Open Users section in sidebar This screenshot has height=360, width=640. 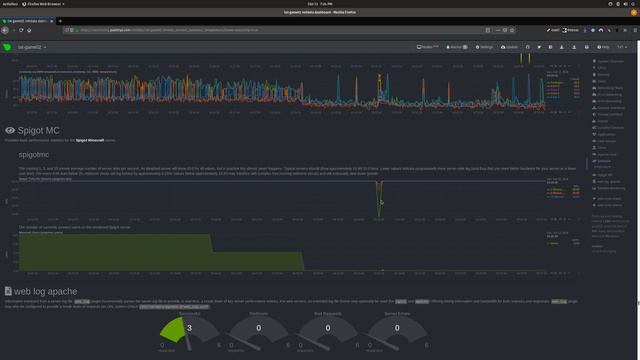pyautogui.click(x=599, y=148)
